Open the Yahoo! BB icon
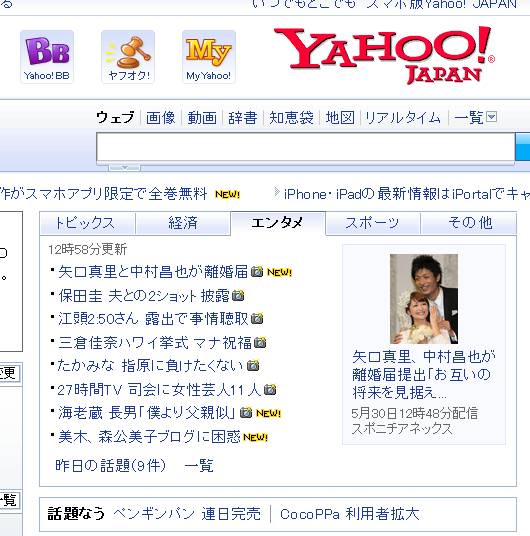Screen dimensions: 530x536 (47, 57)
